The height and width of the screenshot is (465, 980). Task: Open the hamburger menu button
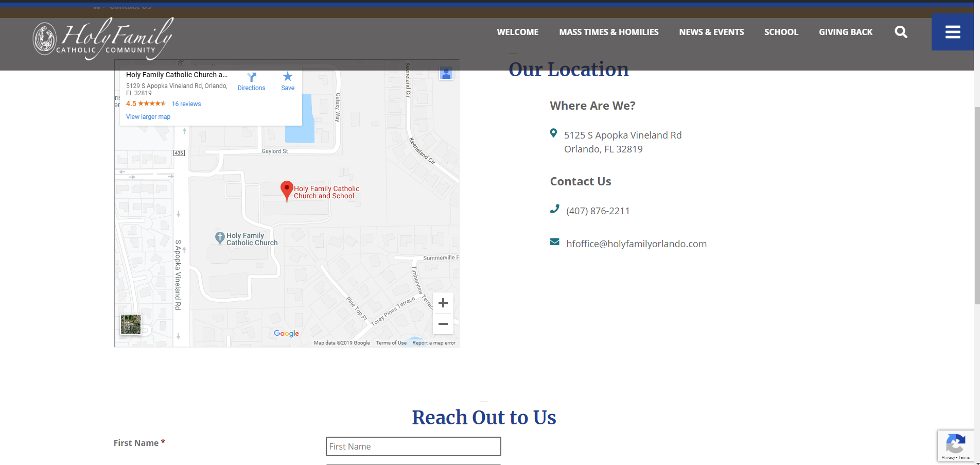(x=952, y=32)
